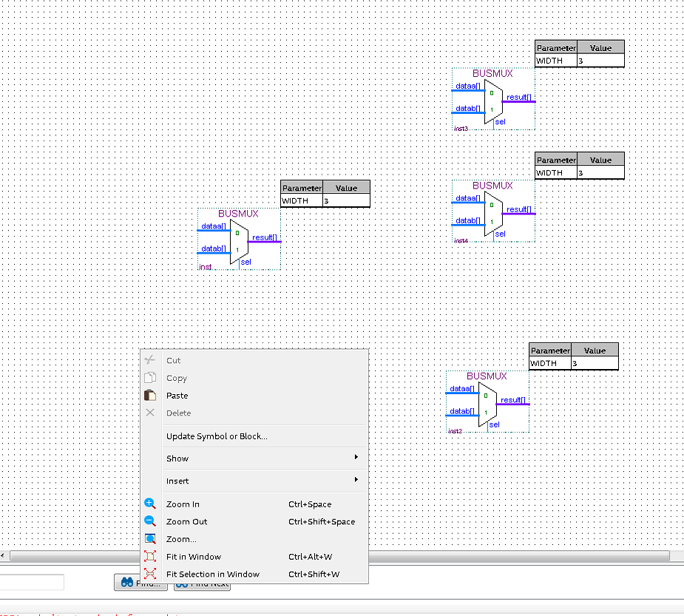Click the Paste clipboard icon

(x=149, y=395)
